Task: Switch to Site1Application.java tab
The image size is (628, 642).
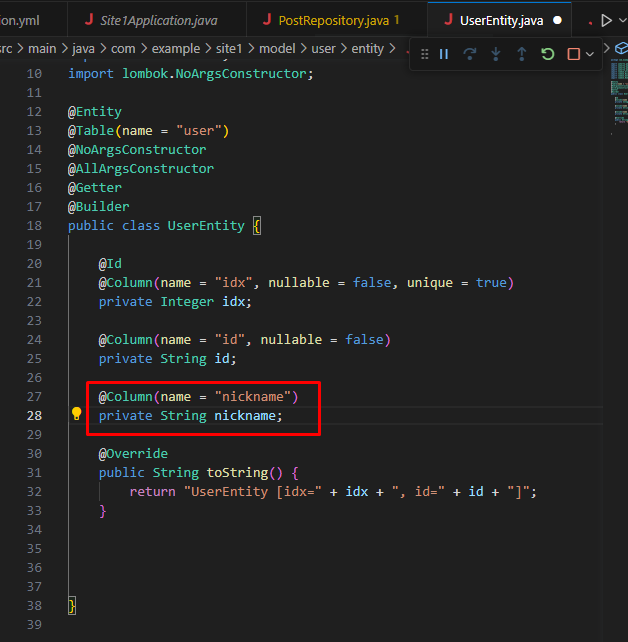Action: (157, 20)
